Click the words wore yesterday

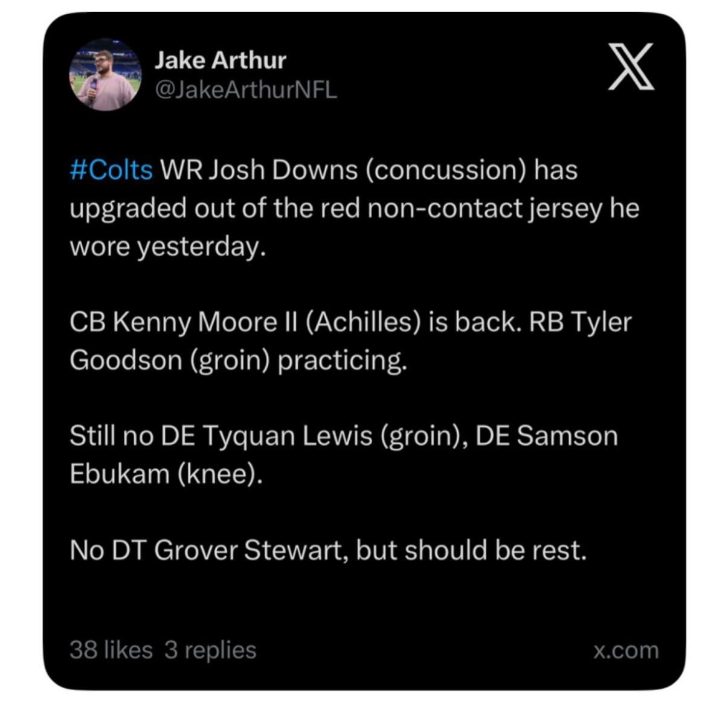pyautogui.click(x=167, y=247)
